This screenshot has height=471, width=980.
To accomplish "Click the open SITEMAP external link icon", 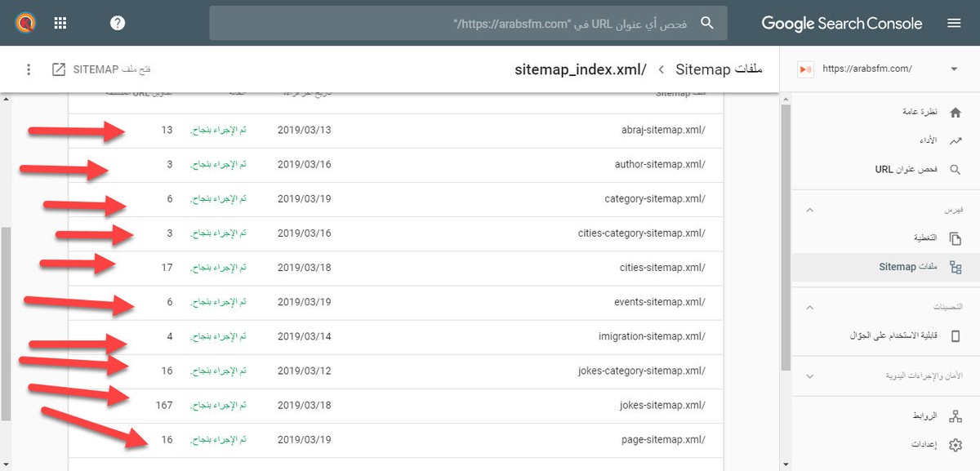I will (59, 69).
